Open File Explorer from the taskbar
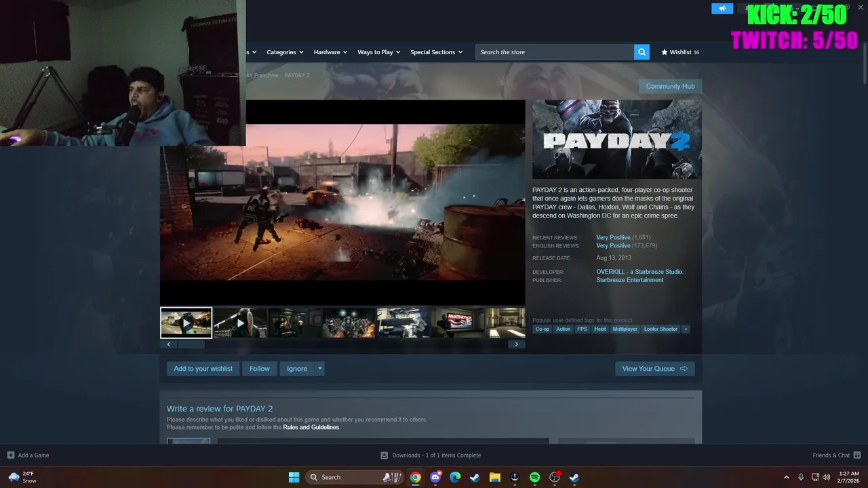 coord(495,477)
